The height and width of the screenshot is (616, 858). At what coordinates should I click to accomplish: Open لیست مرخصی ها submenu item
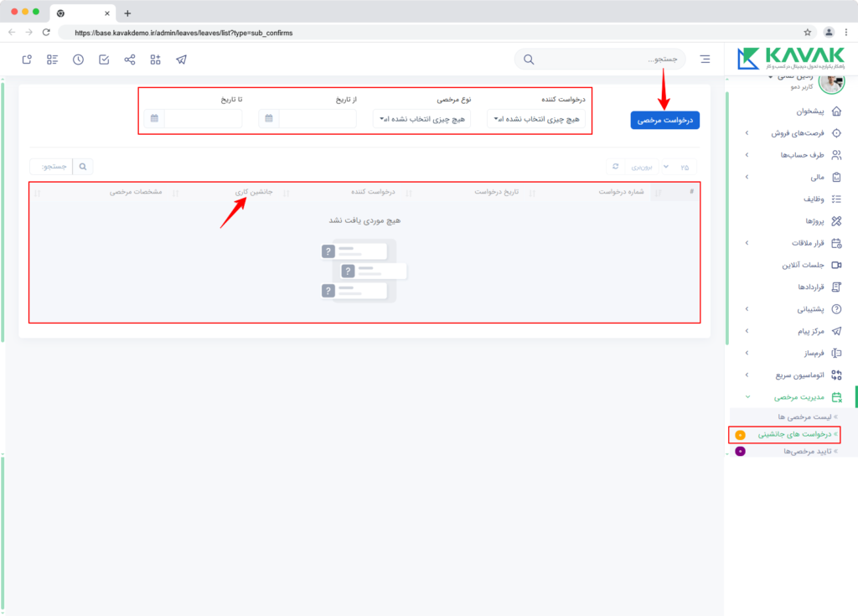coord(804,417)
